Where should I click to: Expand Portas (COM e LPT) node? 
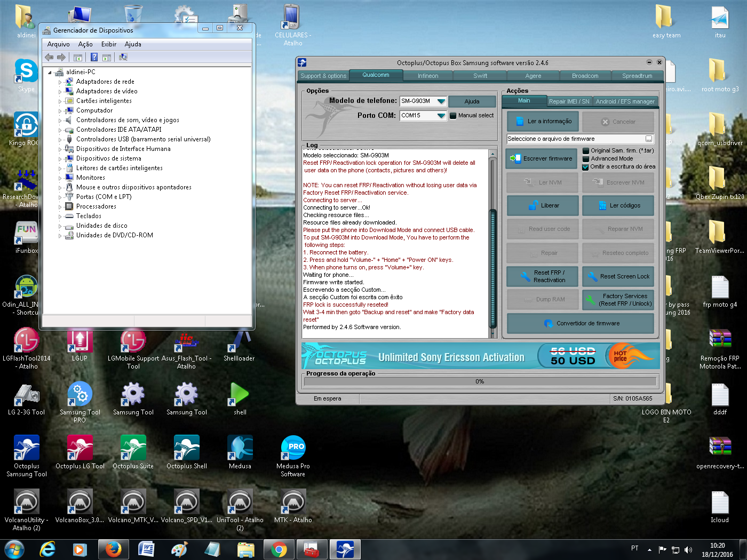click(x=60, y=197)
